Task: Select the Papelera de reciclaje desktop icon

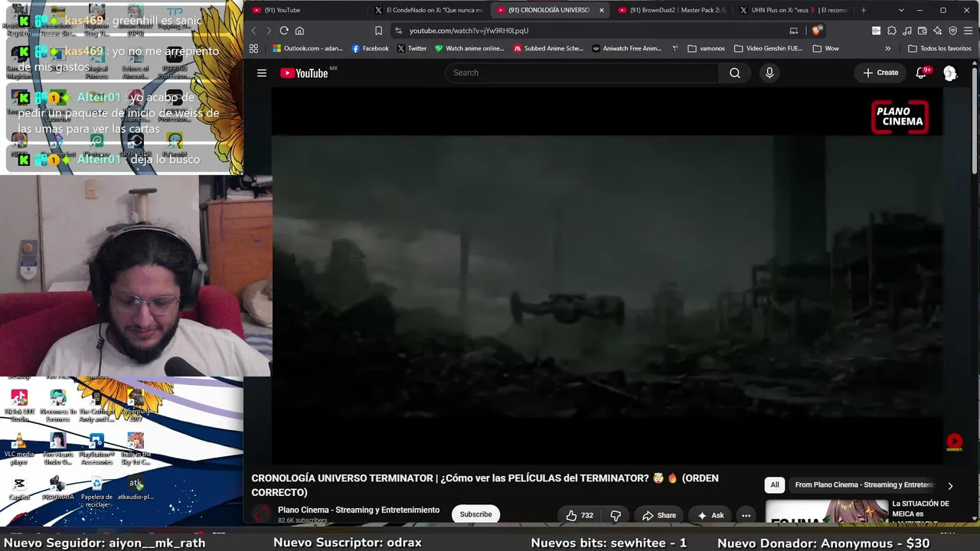Action: pyautogui.click(x=96, y=491)
